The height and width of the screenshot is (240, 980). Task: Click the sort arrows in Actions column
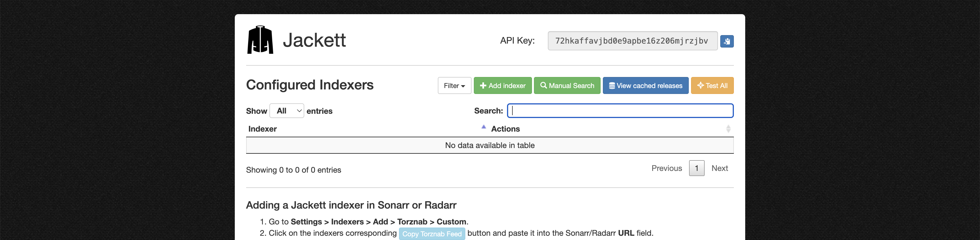pos(728,129)
